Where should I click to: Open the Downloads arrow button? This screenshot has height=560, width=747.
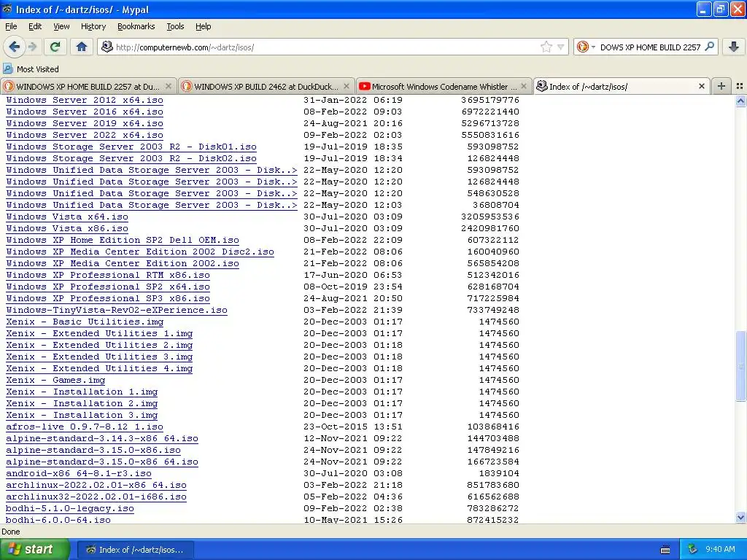(734, 47)
